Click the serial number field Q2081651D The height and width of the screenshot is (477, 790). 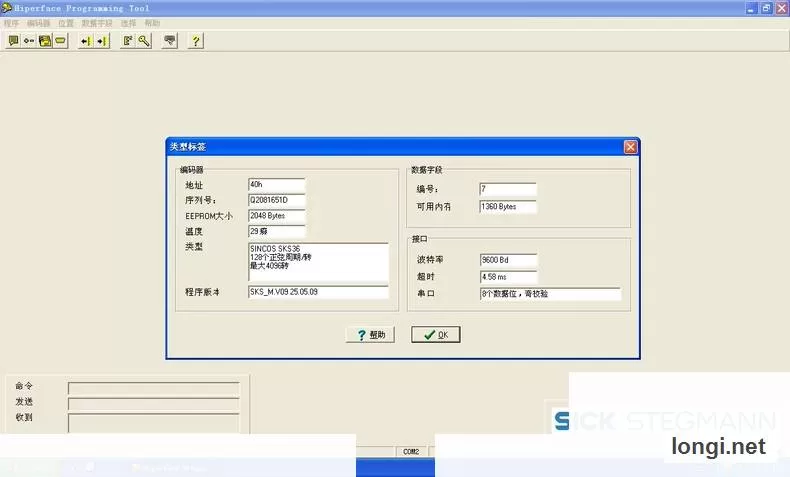(277, 200)
